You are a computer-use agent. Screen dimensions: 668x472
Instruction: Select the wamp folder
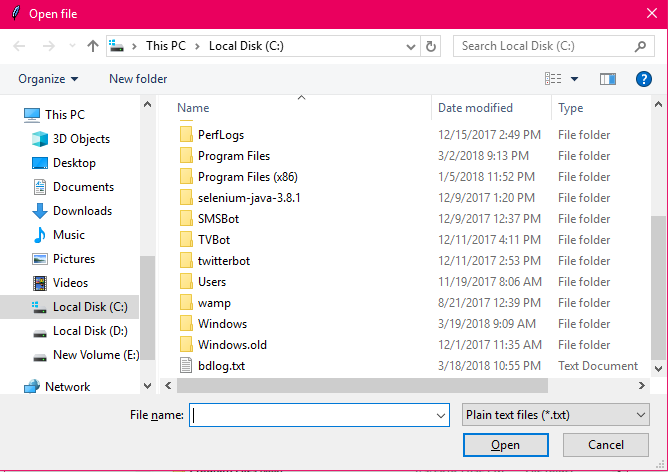[214, 302]
